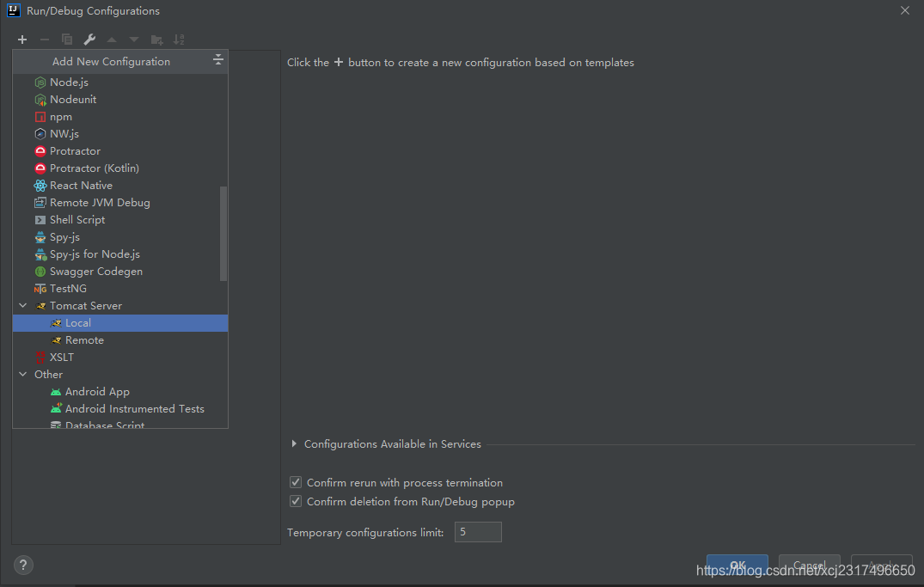The height and width of the screenshot is (587, 924).
Task: Click the Add New Configuration header
Action: coord(120,61)
